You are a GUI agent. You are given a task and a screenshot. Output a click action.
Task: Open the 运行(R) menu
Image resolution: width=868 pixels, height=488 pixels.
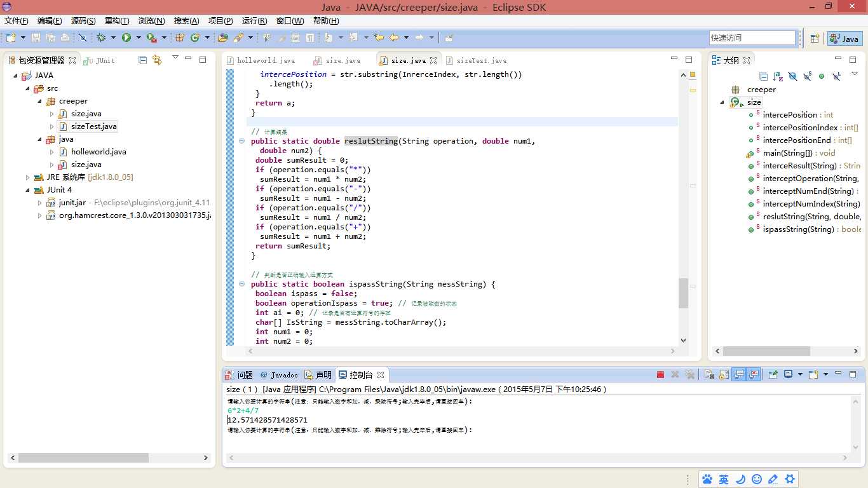(255, 21)
